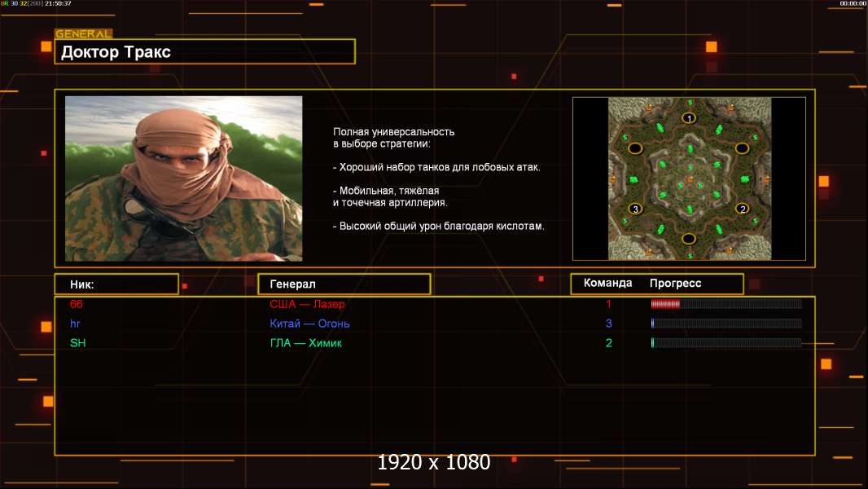
Task: Click the blue loading progress bar for hr
Action: click(726, 324)
